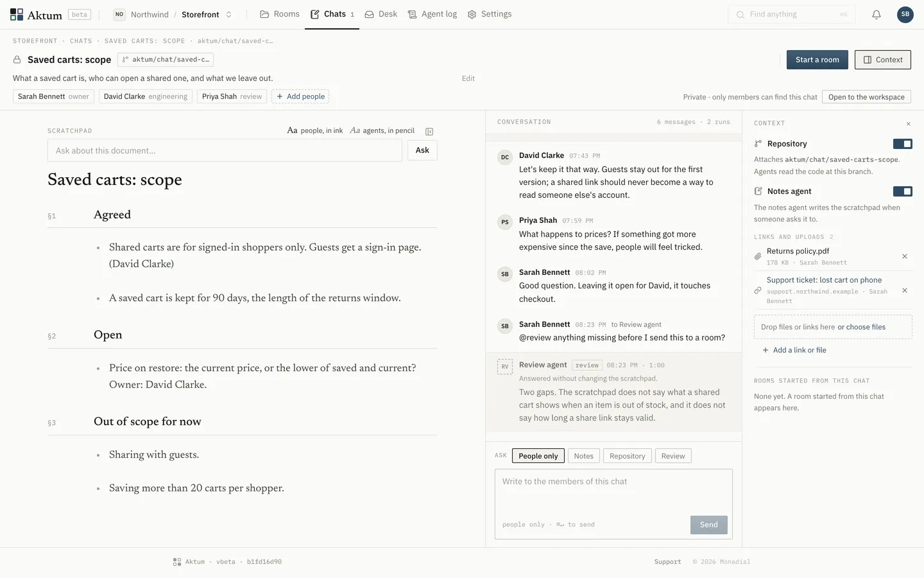Click the Aktum logo icon
The image size is (924, 578).
click(17, 14)
